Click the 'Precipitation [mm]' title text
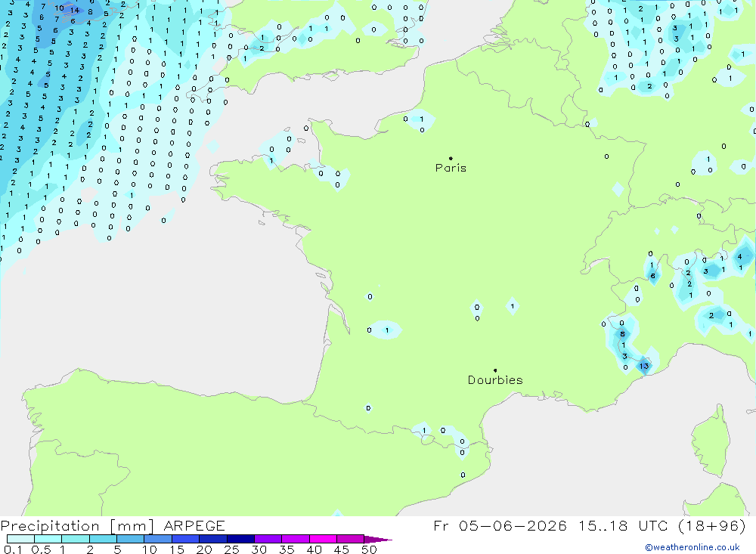Screen dimensions: 756x554 coord(77,525)
